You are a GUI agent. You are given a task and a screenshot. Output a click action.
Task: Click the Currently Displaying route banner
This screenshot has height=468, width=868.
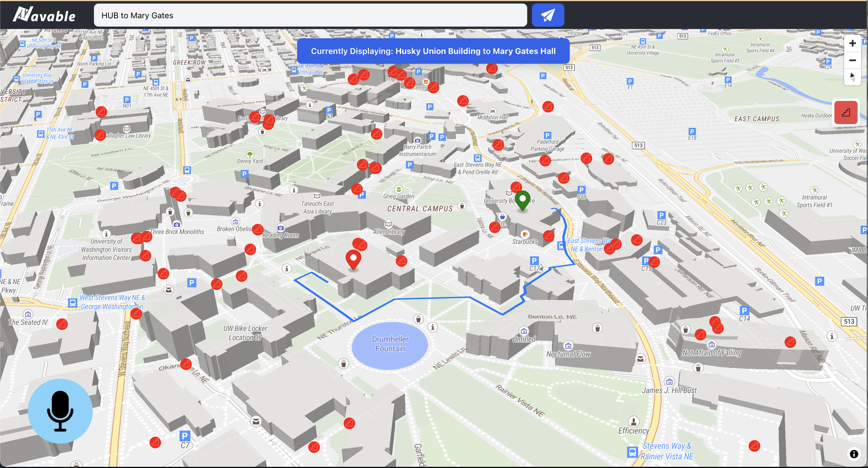click(433, 51)
